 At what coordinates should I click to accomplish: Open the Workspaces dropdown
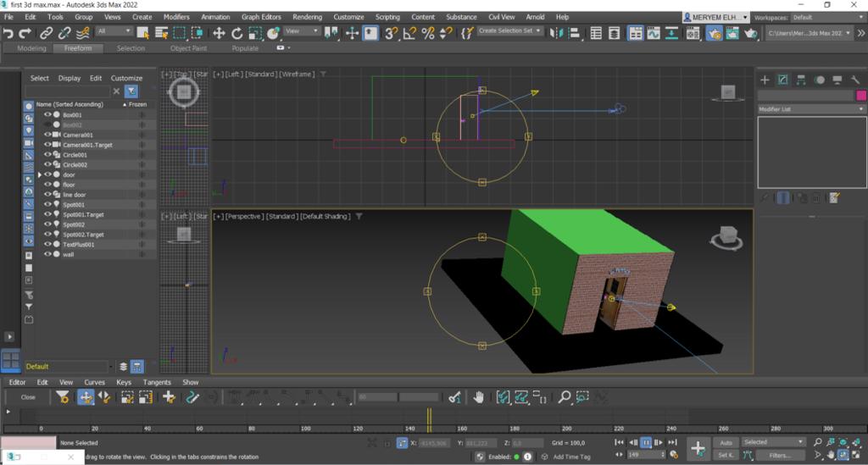(x=826, y=17)
